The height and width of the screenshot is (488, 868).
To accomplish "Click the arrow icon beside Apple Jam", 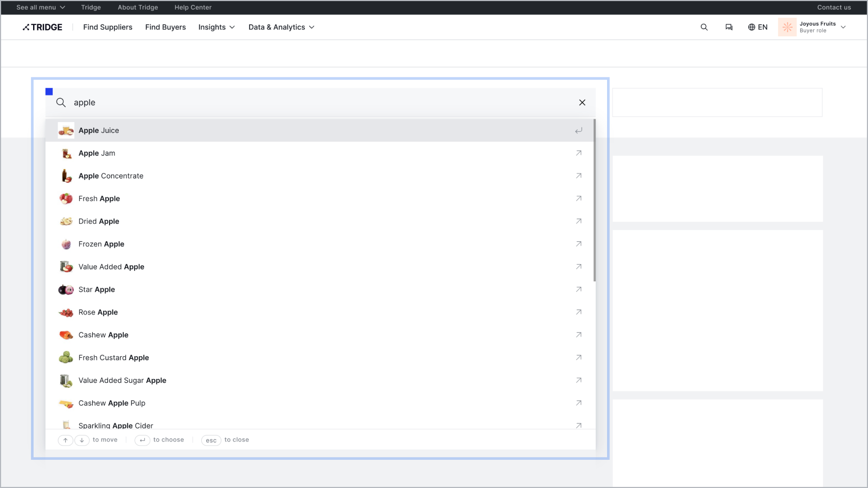I will 578,153.
